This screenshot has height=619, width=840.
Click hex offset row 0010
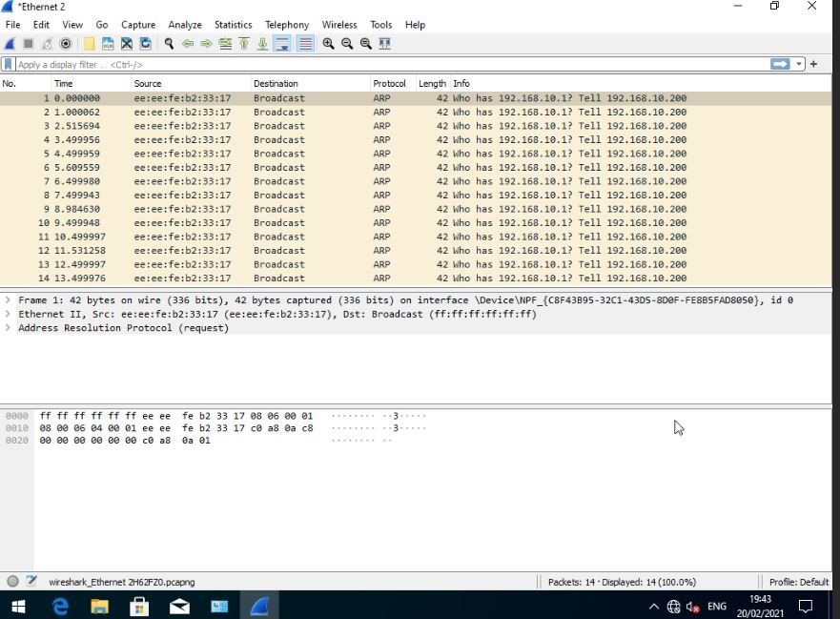pos(17,428)
